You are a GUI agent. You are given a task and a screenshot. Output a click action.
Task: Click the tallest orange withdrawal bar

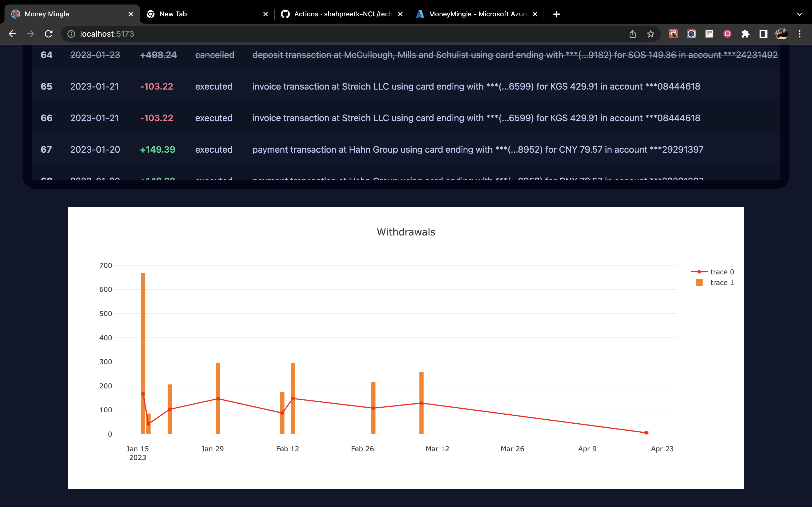(x=143, y=335)
